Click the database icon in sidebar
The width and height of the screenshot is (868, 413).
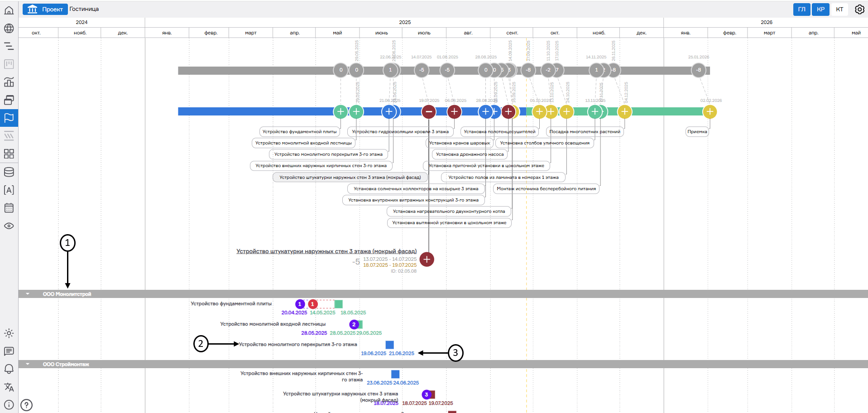(9, 172)
